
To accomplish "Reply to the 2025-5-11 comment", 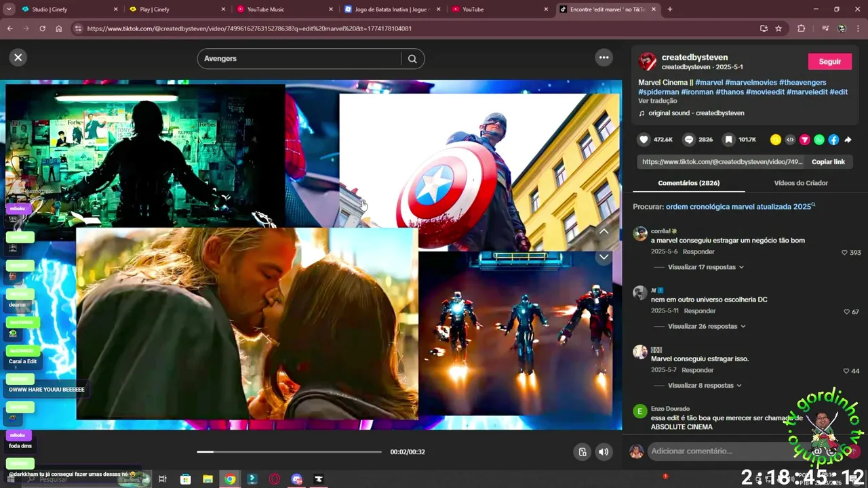I will [x=700, y=311].
